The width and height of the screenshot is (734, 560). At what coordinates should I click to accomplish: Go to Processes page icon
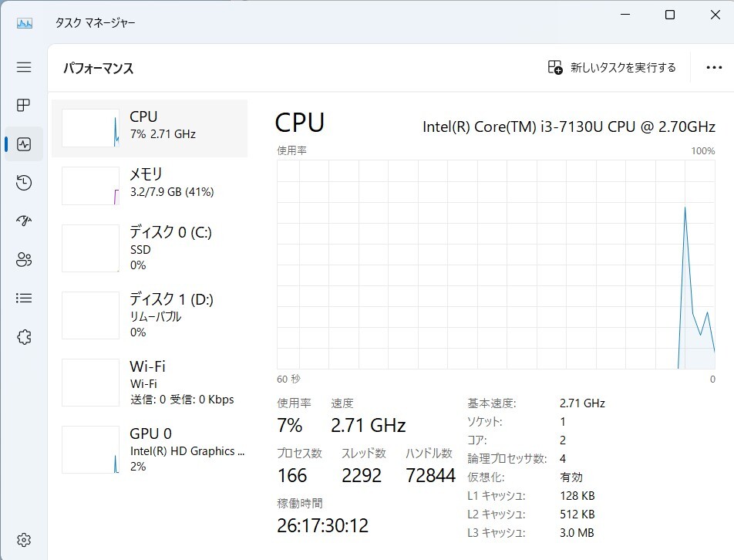pyautogui.click(x=24, y=105)
